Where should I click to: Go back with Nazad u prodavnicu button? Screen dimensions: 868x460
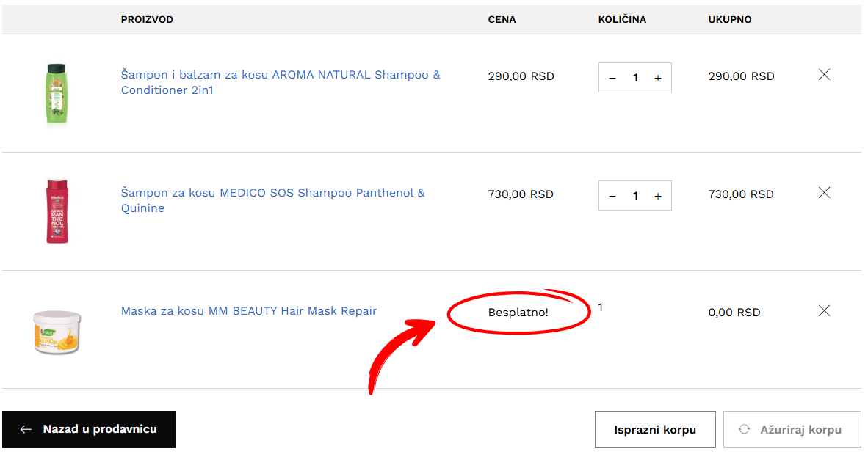tap(89, 429)
